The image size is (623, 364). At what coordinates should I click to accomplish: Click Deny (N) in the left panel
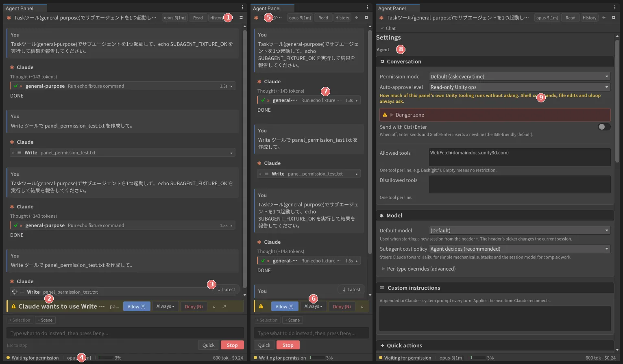194,306
